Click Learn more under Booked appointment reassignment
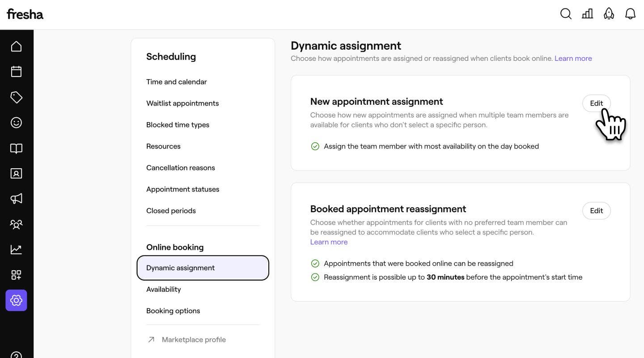Screen dimensions: 644x358 tap(329, 242)
